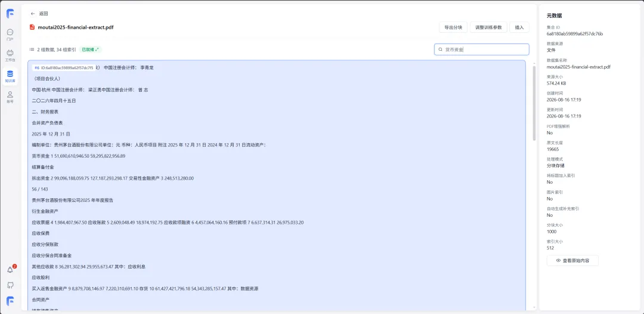Click the 插入 button

(x=519, y=27)
